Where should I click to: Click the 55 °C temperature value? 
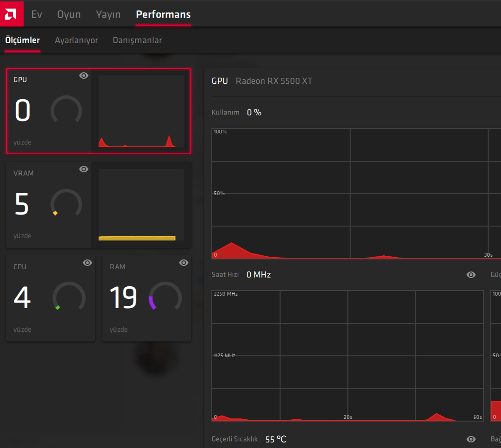pos(276,439)
